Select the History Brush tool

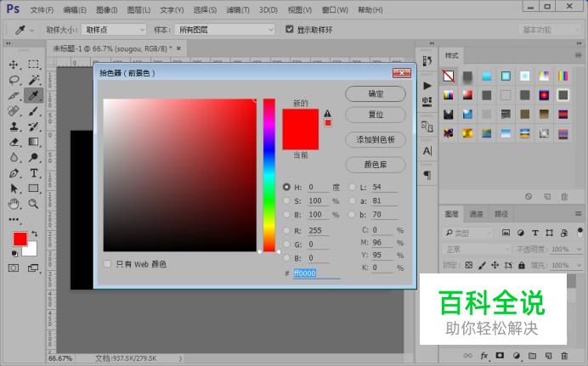click(x=33, y=127)
